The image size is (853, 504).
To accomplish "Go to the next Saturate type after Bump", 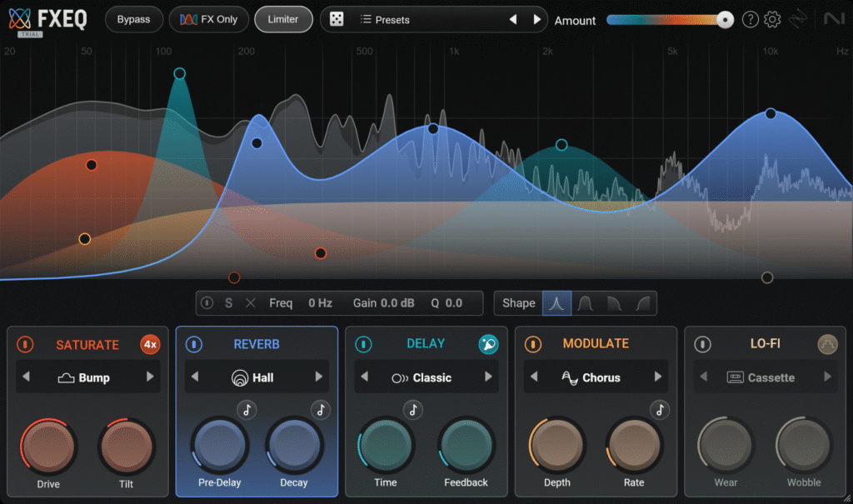I will (x=151, y=377).
